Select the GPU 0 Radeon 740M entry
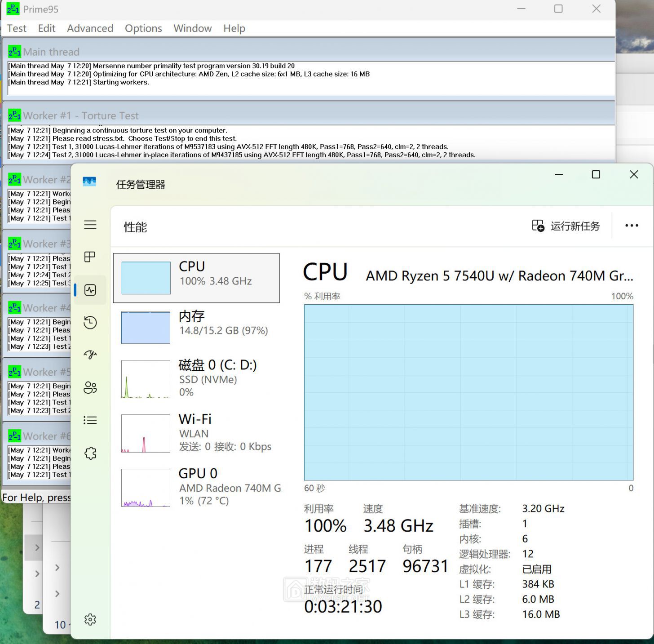The image size is (654, 644). 196,487
